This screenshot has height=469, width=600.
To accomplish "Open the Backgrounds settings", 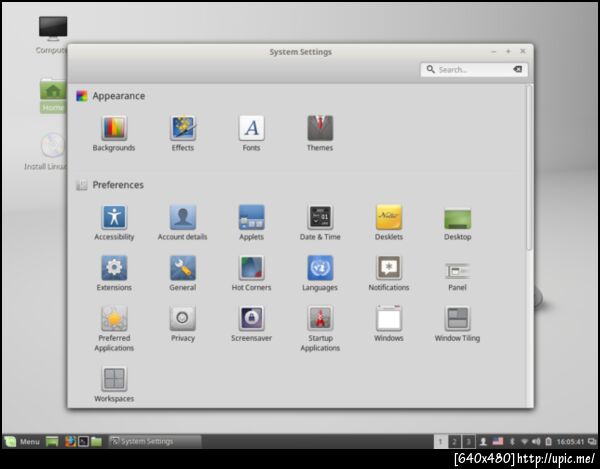I will coord(114,133).
